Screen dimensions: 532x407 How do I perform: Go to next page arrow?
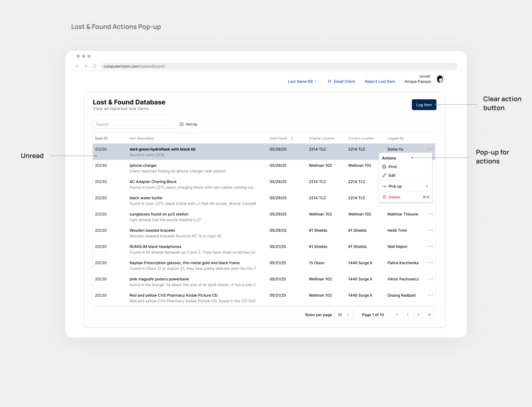(x=418, y=315)
